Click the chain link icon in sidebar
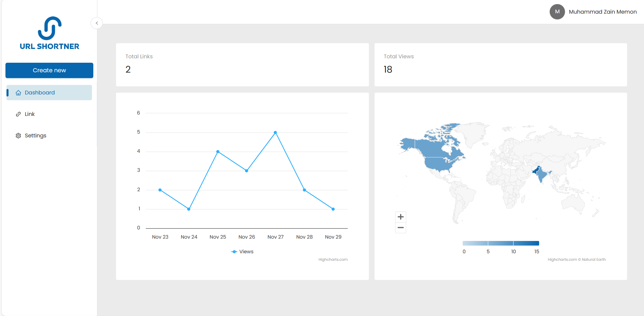 click(18, 114)
